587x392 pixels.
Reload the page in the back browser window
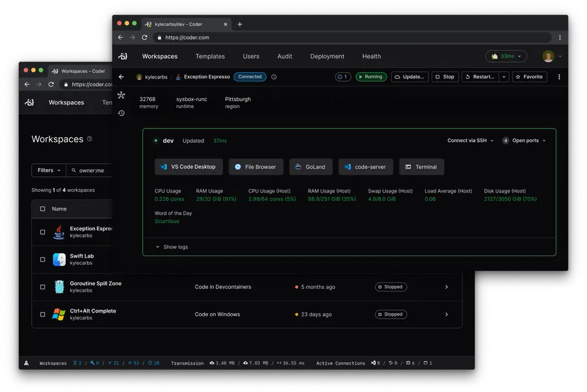(51, 84)
